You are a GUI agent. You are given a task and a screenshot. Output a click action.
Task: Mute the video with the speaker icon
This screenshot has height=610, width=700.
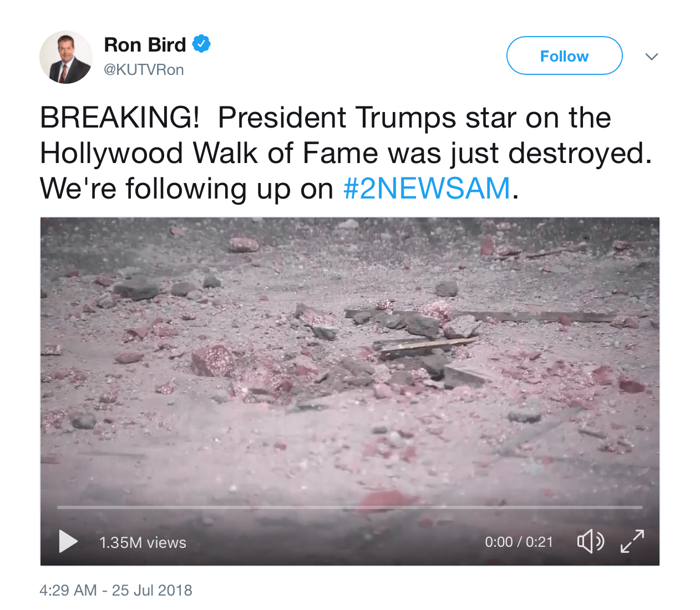(590, 541)
